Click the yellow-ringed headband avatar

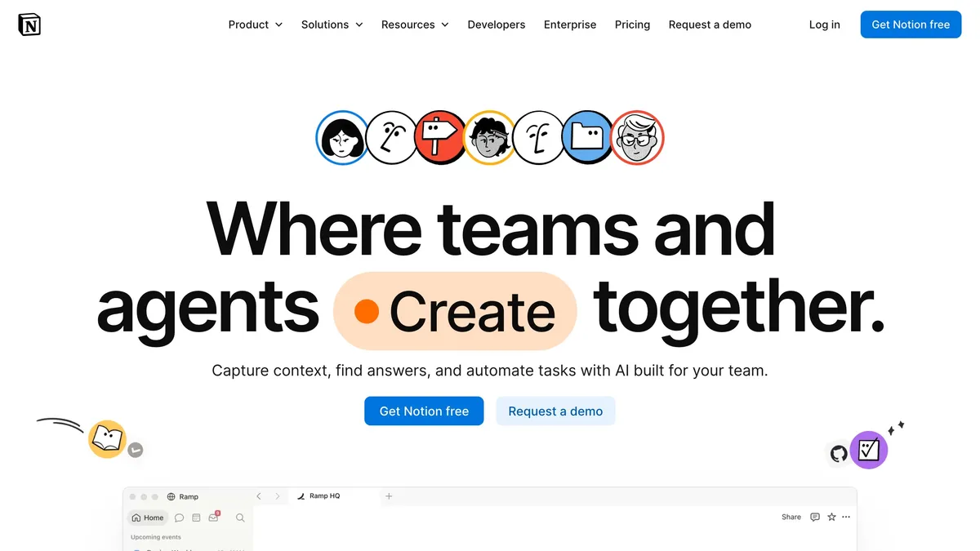click(x=489, y=138)
